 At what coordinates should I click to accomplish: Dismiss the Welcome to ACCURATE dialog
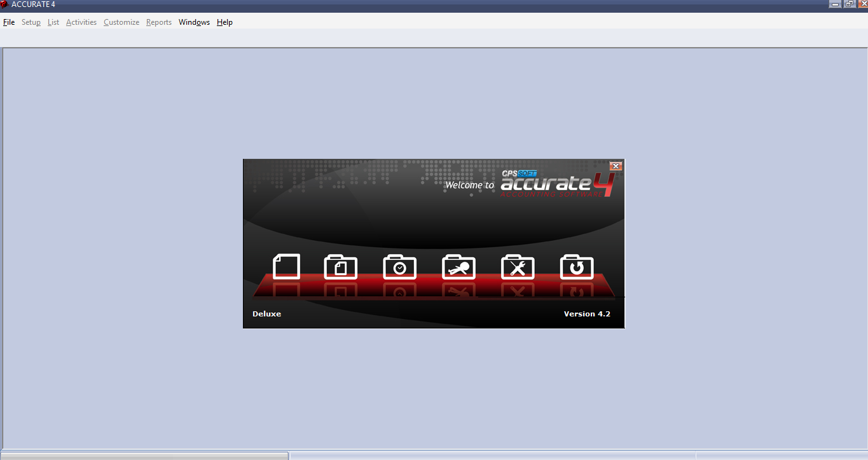tap(615, 166)
